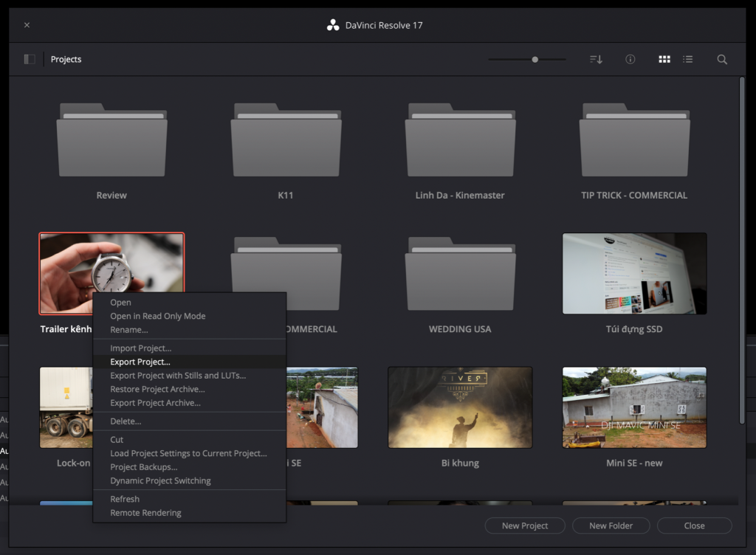Click the New Folder button
This screenshot has height=555, width=756.
(x=611, y=525)
